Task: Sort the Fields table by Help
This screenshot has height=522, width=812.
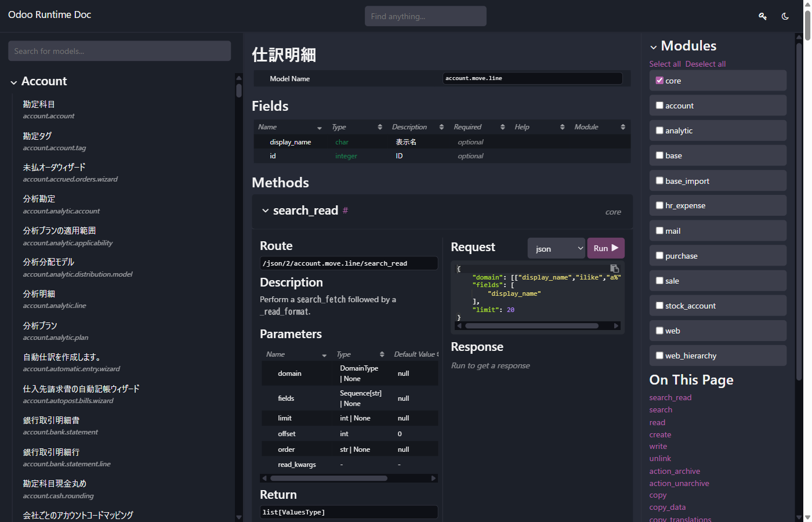Action: [539, 127]
